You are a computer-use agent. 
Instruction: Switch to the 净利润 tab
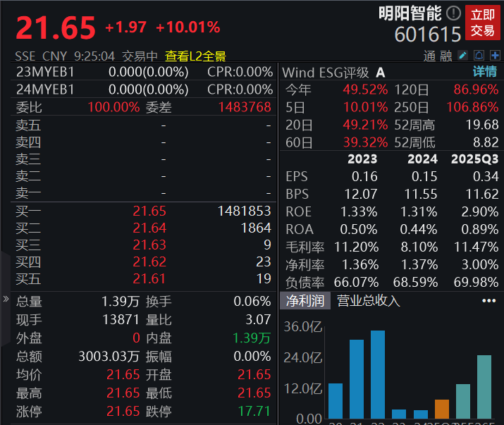coord(305,301)
